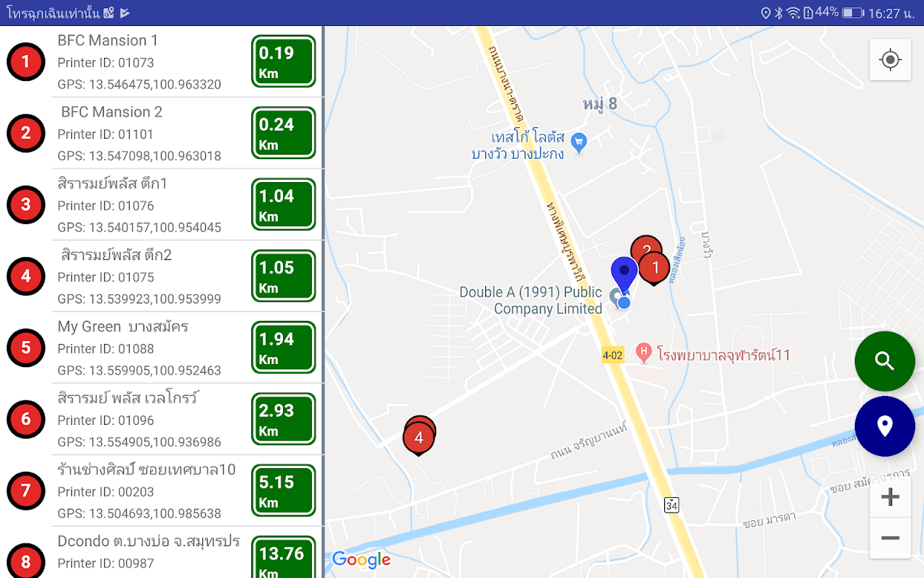Select the Dcondo ต.บางบ่อ list entry
Viewport: 924px width, 578px height.
click(x=160, y=553)
